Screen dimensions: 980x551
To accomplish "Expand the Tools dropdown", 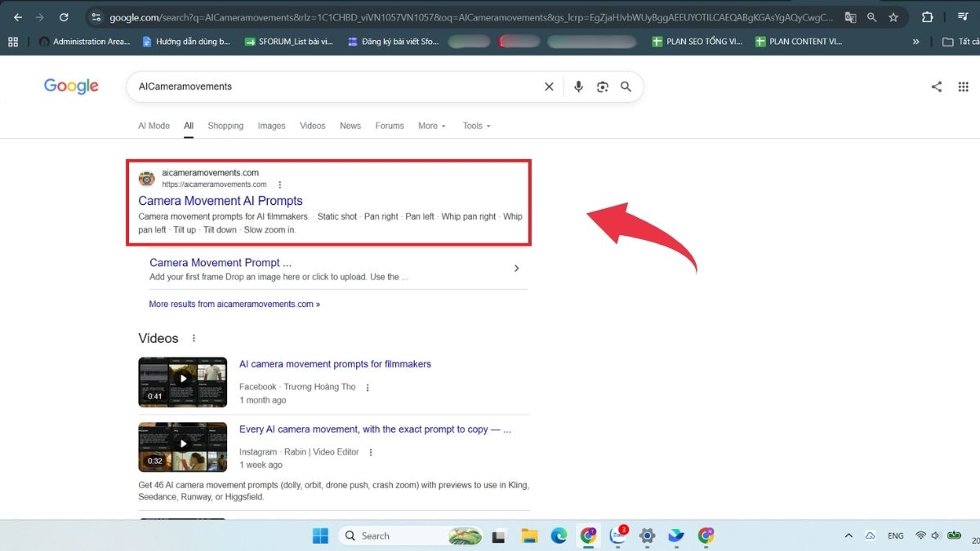I will [477, 126].
